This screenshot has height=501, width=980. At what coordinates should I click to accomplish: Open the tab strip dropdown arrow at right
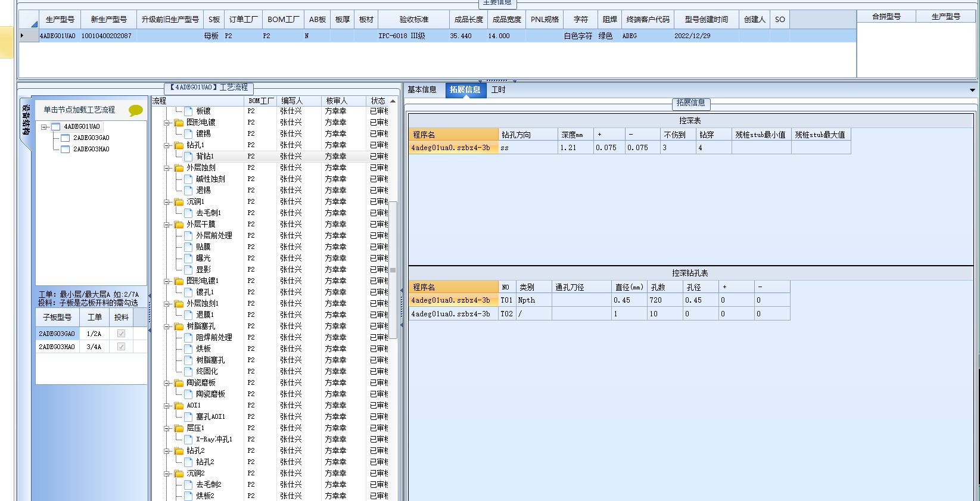click(x=972, y=91)
